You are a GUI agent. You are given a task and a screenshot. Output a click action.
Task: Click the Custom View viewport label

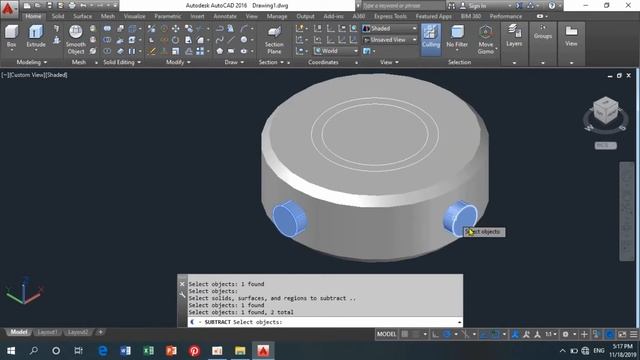point(27,75)
